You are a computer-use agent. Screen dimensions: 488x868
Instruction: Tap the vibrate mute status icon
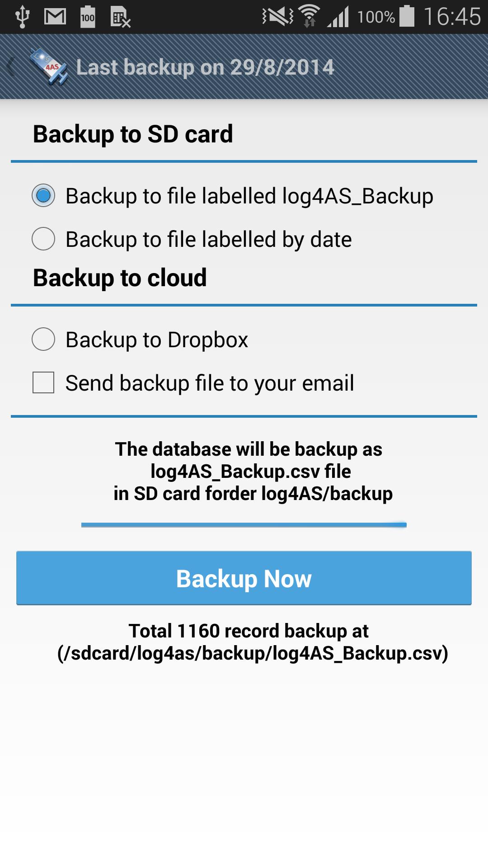277,16
